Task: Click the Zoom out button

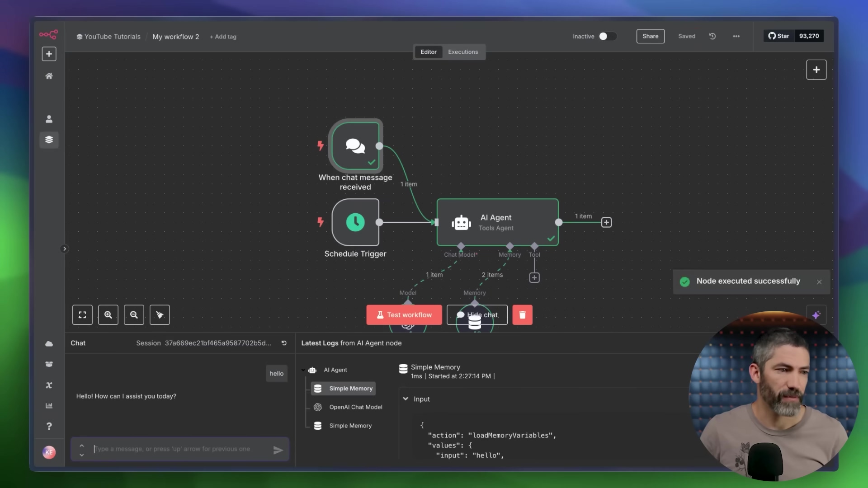Action: [134, 315]
